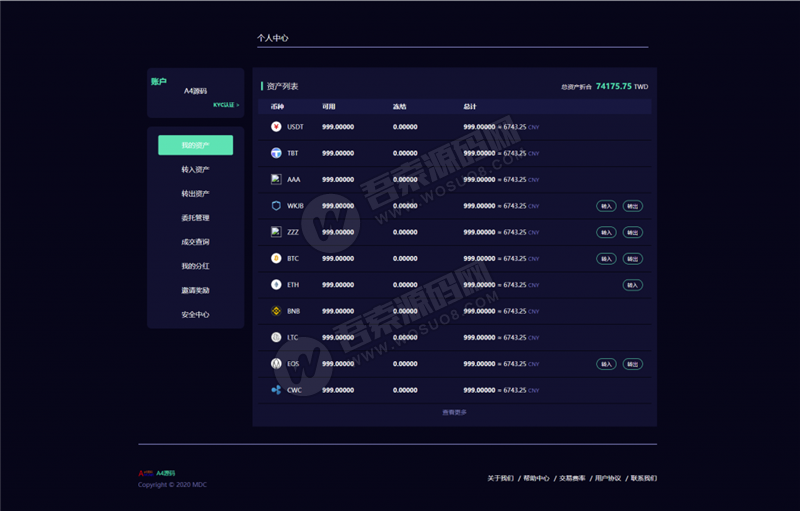The height and width of the screenshot is (511, 800).
Task: Open 转出资产 in the sidebar
Action: click(x=195, y=194)
